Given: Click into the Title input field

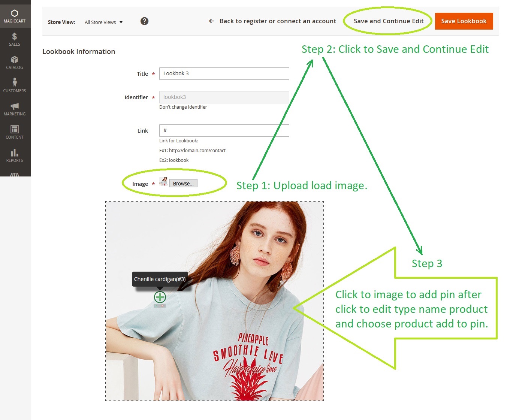Looking at the screenshot, I should 224,74.
